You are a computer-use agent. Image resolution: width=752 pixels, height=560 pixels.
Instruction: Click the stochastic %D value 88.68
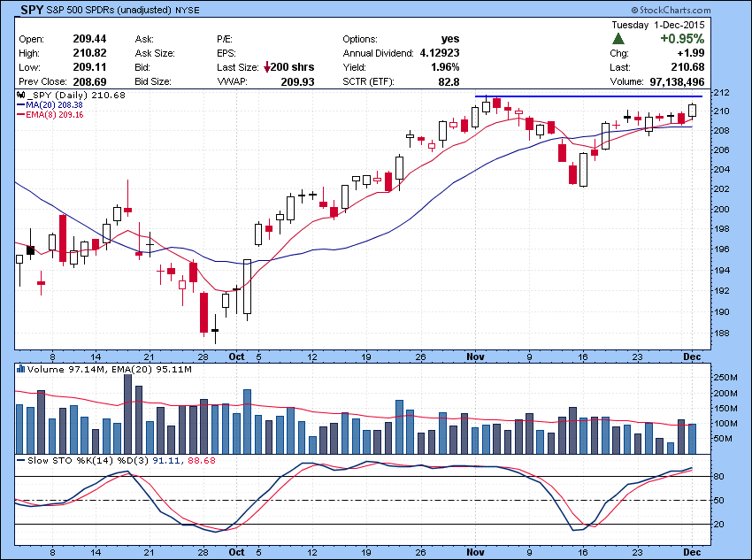[x=202, y=460]
